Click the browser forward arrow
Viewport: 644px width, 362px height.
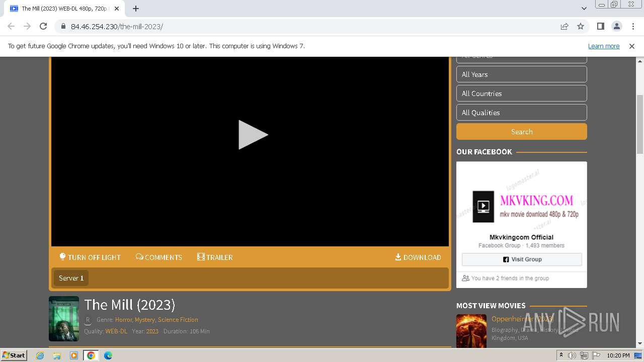27,26
